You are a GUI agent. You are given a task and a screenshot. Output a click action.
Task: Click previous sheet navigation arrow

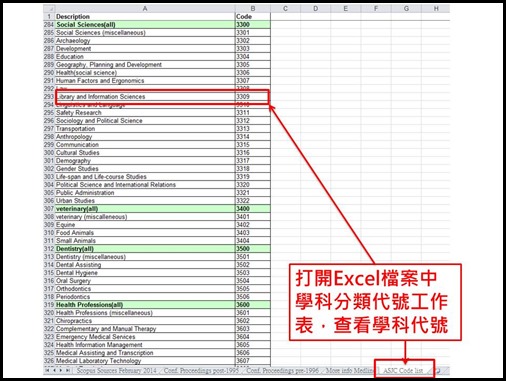[54, 370]
